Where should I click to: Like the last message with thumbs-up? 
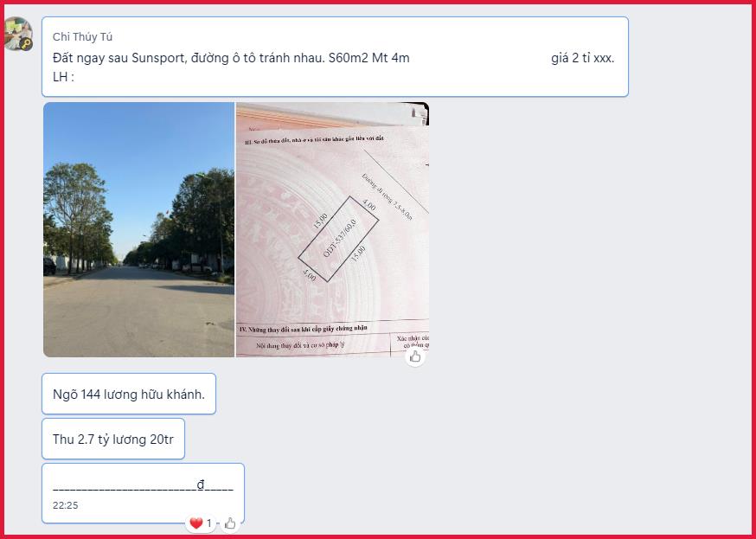point(230,523)
